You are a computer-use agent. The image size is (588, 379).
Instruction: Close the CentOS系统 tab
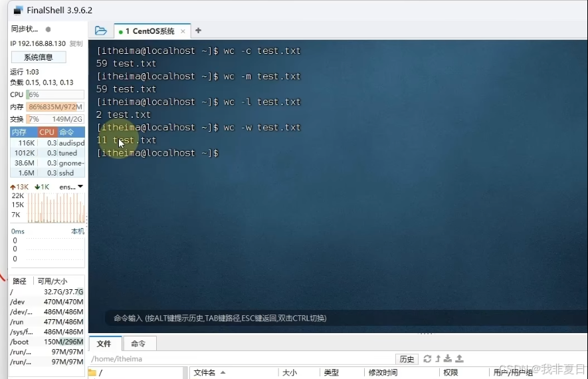[x=183, y=31]
